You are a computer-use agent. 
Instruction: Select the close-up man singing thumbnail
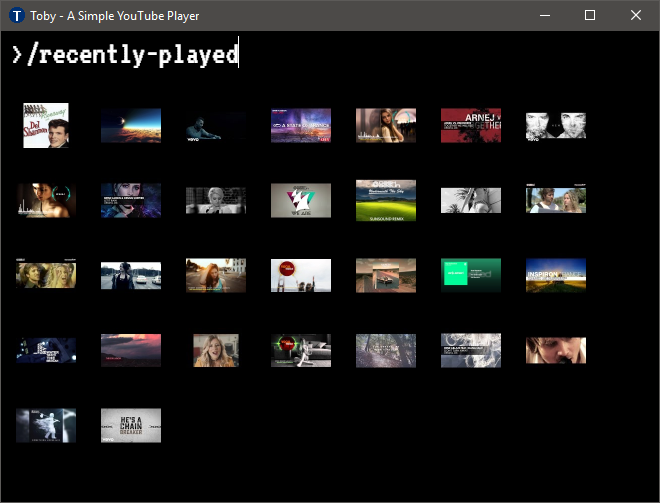556,350
